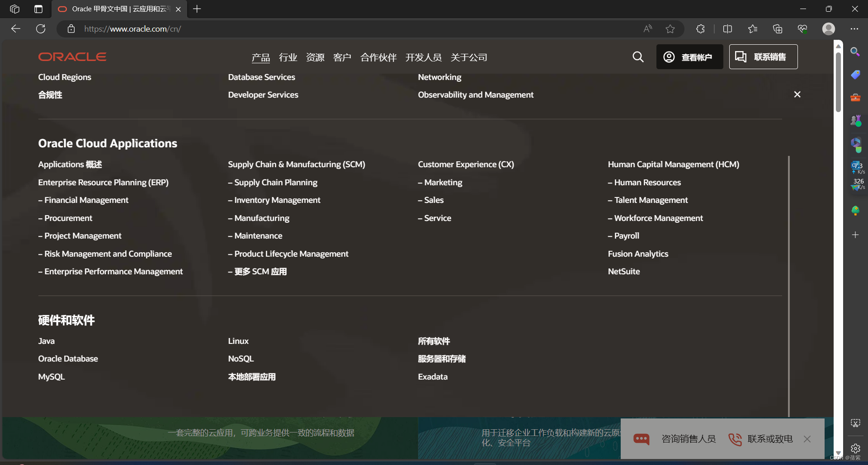This screenshot has width=868, height=465.
Task: Open Human Capital Management (HCM) link
Action: [673, 164]
